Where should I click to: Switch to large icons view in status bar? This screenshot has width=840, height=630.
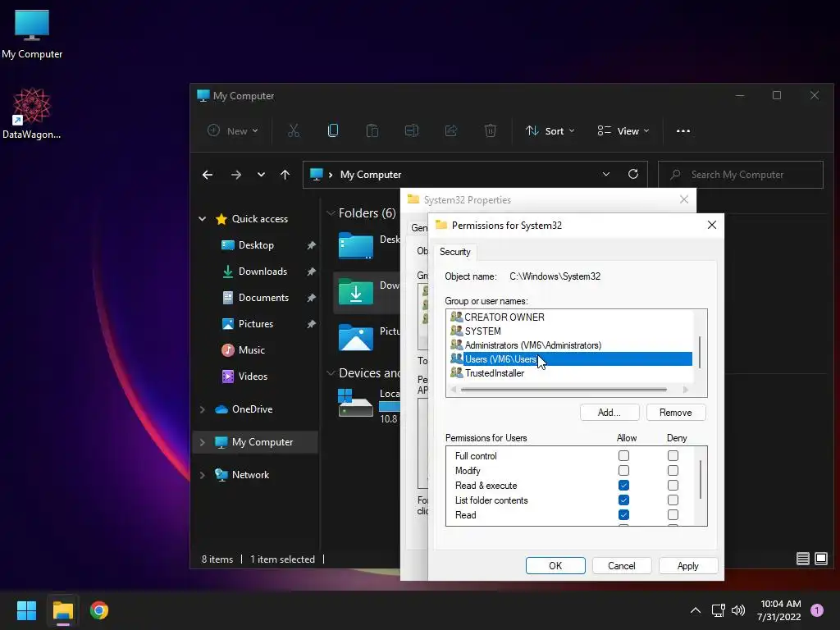[820, 559]
